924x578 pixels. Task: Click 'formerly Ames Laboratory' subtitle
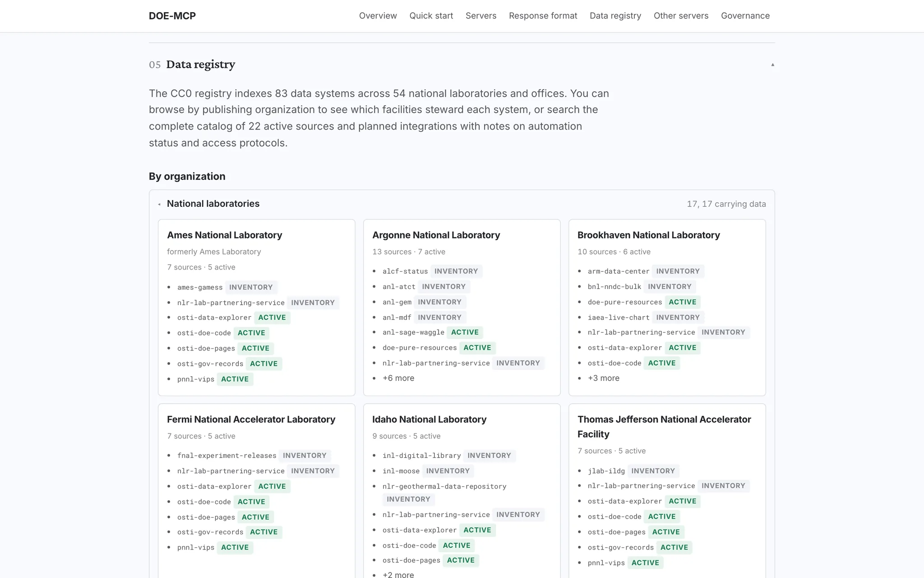coord(214,252)
